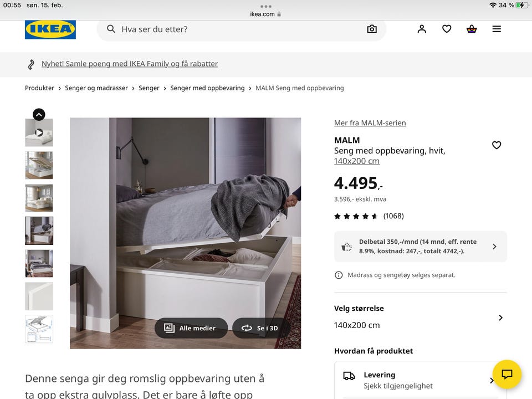Viewport: 532px width, 399px height.
Task: Click 'Sjekk tilgjengelighet' text
Action: [398, 386]
